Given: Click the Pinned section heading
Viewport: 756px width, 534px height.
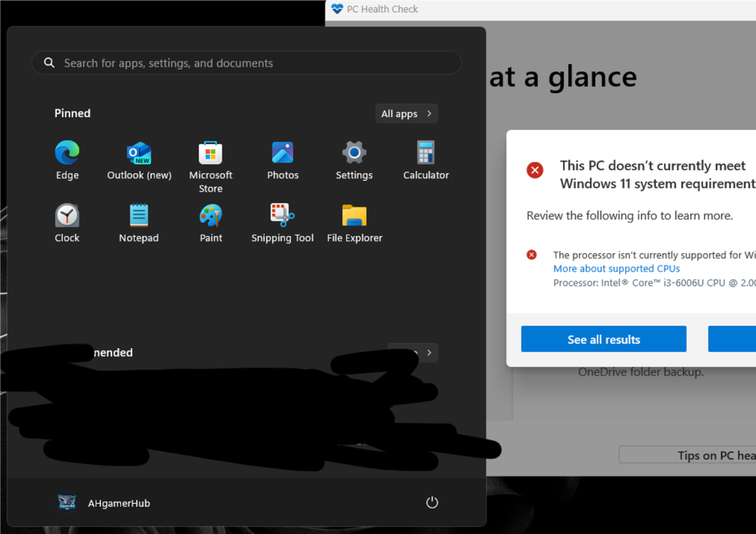Looking at the screenshot, I should point(73,113).
